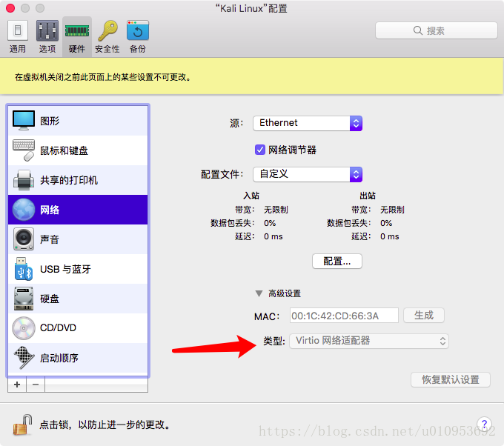Select 声音 label in hardware list
The height and width of the screenshot is (446, 504).
coord(50,239)
